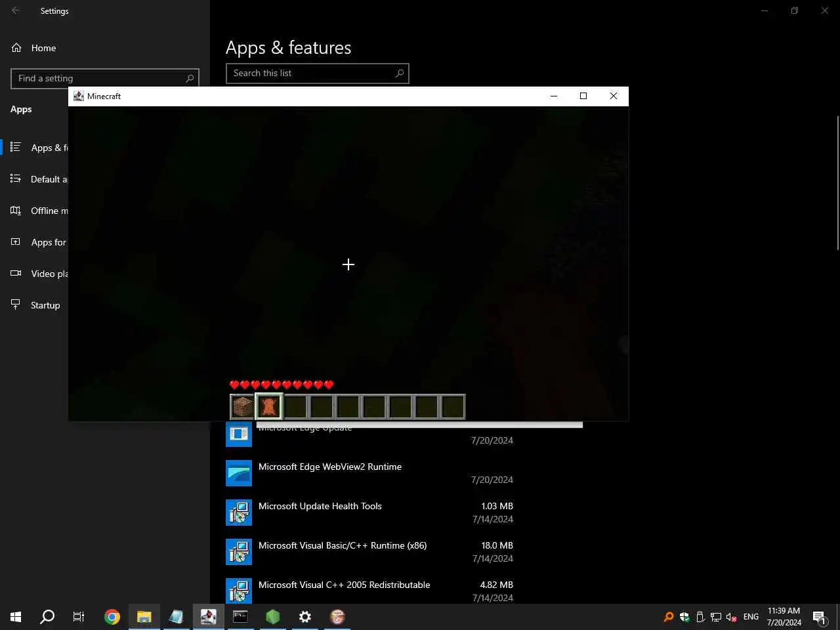Click the magnifier in Find a setting
This screenshot has width=840, height=630.
pos(190,78)
